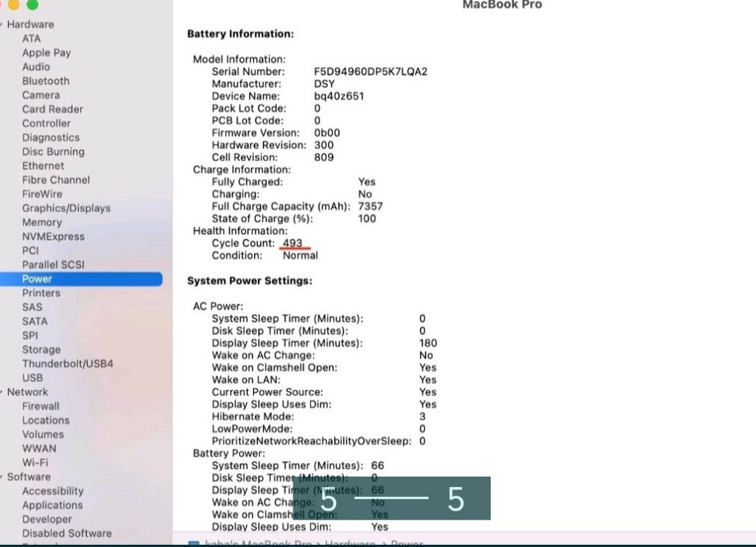Select Apple Pay in the sidebar

(x=46, y=52)
